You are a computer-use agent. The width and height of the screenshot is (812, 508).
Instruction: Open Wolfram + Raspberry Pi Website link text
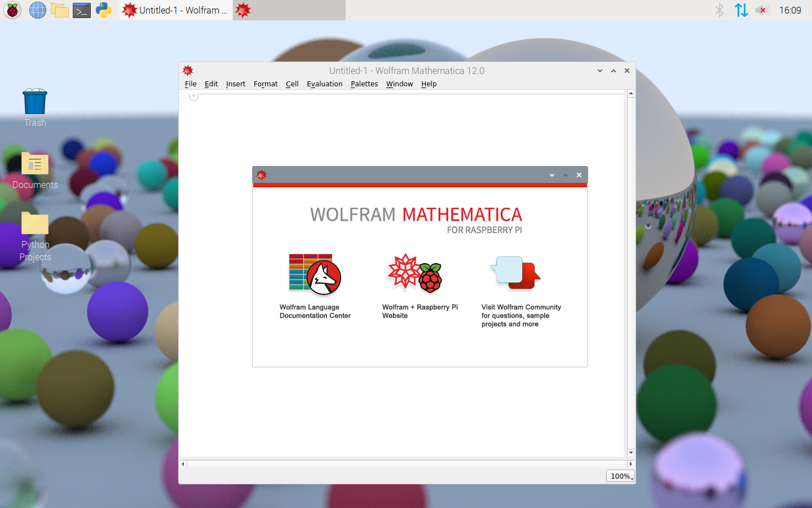click(x=420, y=312)
